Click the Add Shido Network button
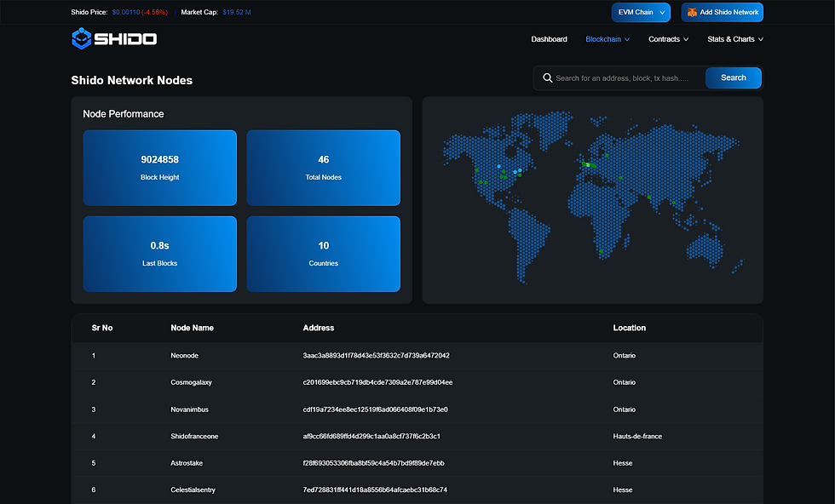 pos(723,12)
